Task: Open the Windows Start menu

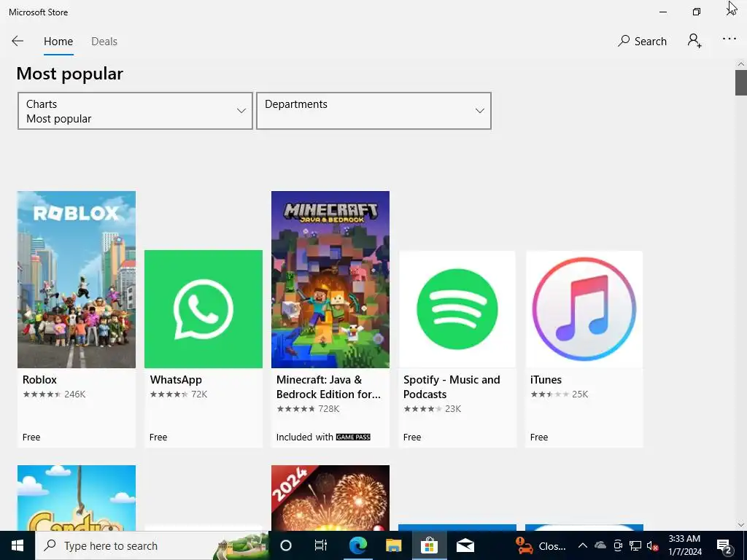Action: pos(18,545)
